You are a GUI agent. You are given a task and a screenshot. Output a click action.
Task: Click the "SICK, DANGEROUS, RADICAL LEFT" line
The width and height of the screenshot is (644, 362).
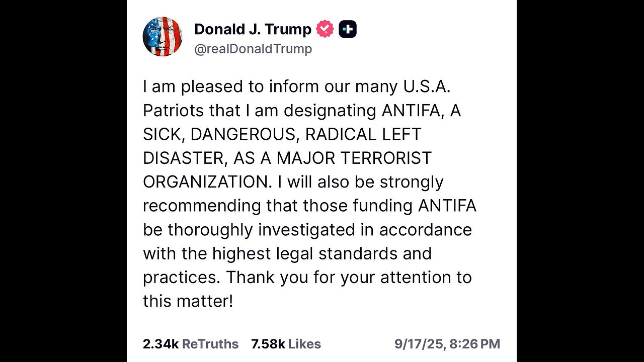282,134
